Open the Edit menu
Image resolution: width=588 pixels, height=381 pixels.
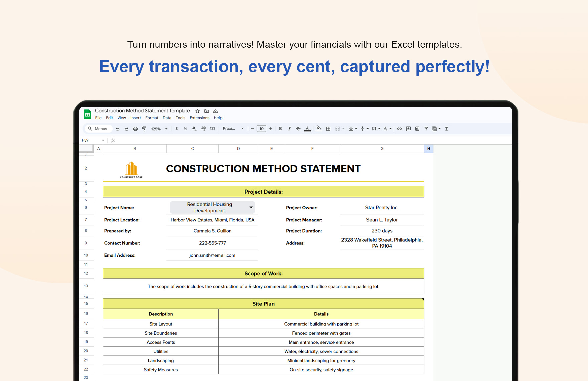[x=109, y=118]
